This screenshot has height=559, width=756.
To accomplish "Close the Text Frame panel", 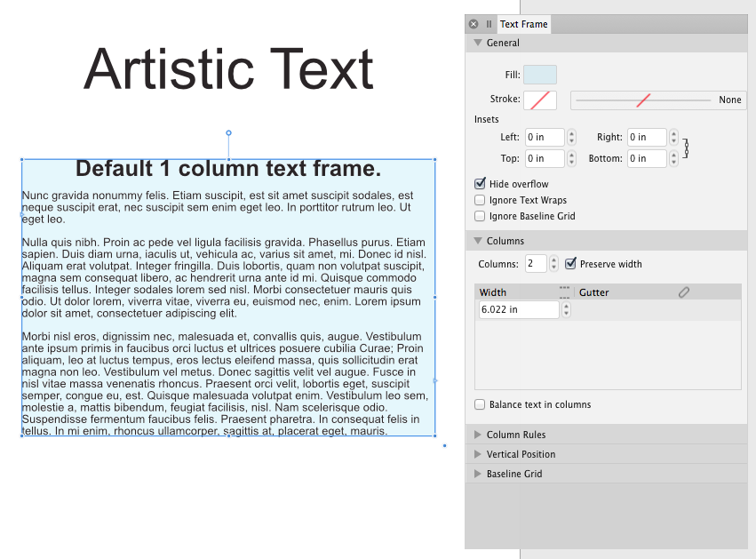I will click(x=473, y=24).
